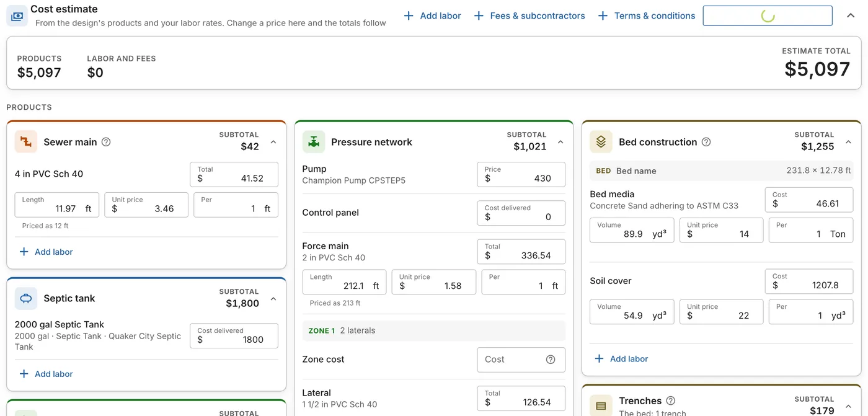Viewport: 868px width, 416px height.
Task: Edit Force main Length 212.1 field
Action: pyautogui.click(x=344, y=282)
